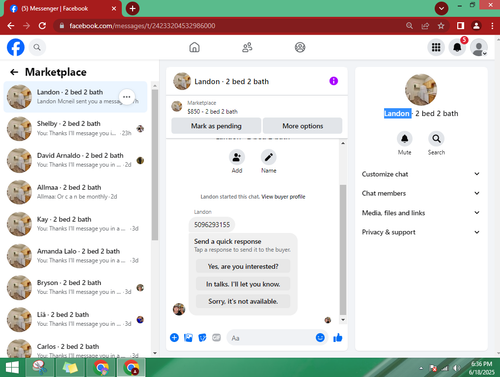Viewport: 500px width, 377px height.
Task: Bookmark this page star icon
Action: 441,26
